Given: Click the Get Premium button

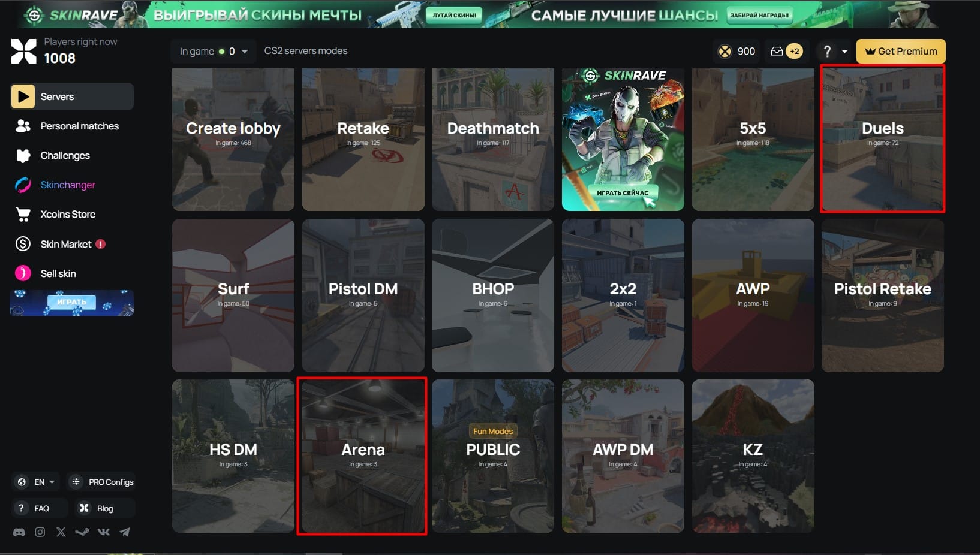Looking at the screenshot, I should (901, 52).
